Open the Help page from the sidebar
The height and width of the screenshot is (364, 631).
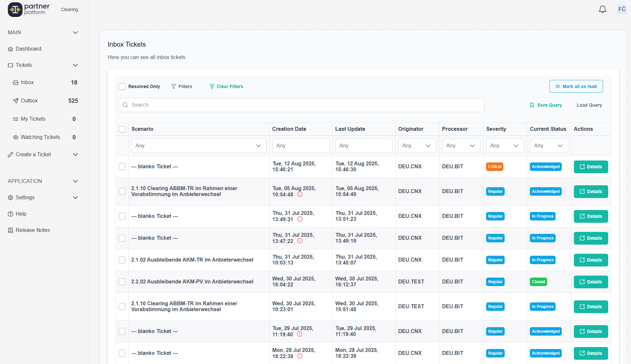click(x=21, y=214)
